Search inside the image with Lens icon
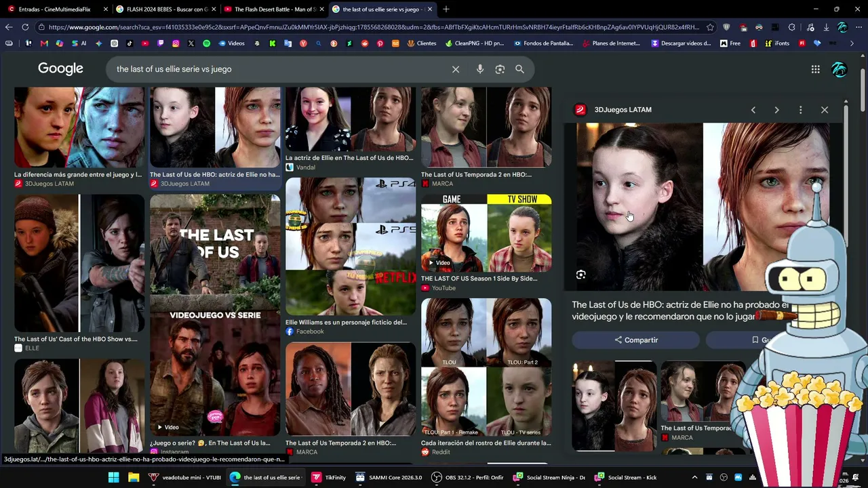The image size is (868, 488). [581, 274]
